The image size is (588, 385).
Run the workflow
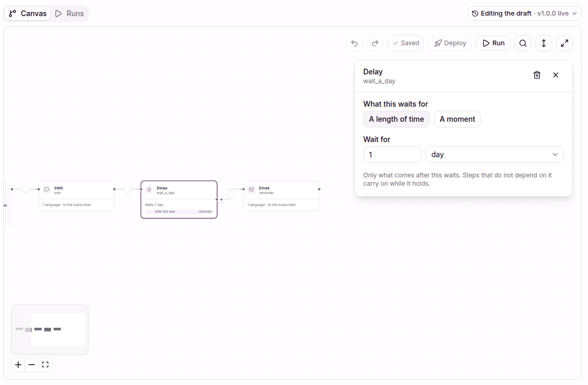click(x=493, y=43)
